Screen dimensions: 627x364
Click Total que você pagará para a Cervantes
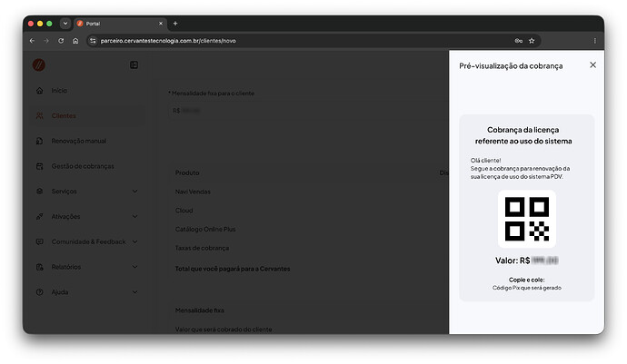pos(233,269)
